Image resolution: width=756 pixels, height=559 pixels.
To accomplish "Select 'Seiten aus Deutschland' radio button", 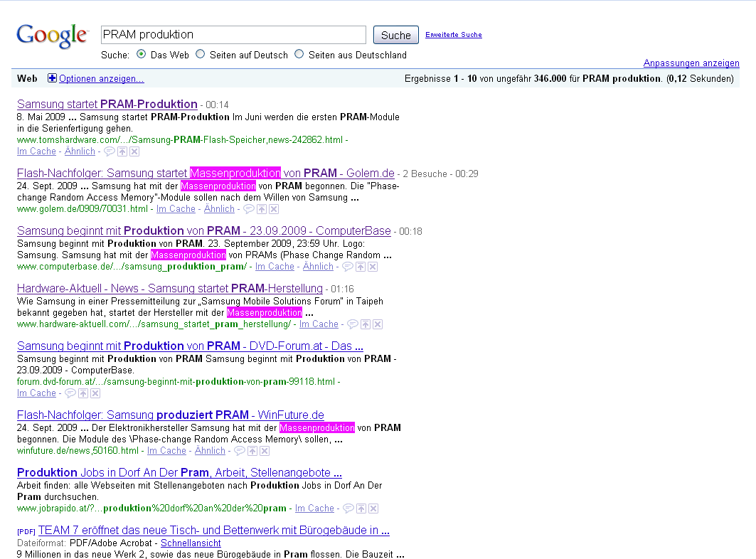I will pyautogui.click(x=299, y=54).
